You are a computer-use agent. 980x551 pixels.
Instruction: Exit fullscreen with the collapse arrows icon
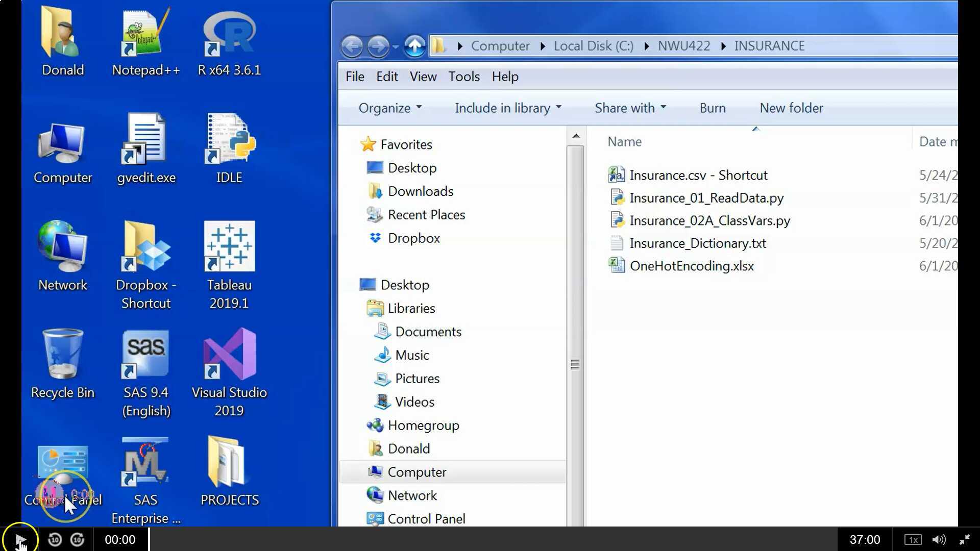pyautogui.click(x=964, y=540)
